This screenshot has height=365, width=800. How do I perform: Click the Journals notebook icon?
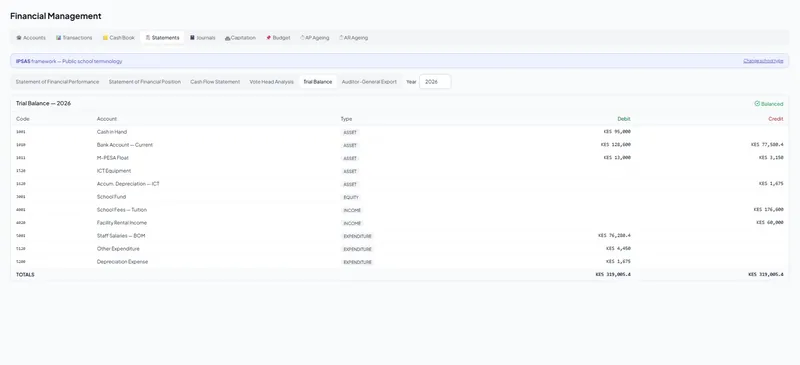[192, 38]
